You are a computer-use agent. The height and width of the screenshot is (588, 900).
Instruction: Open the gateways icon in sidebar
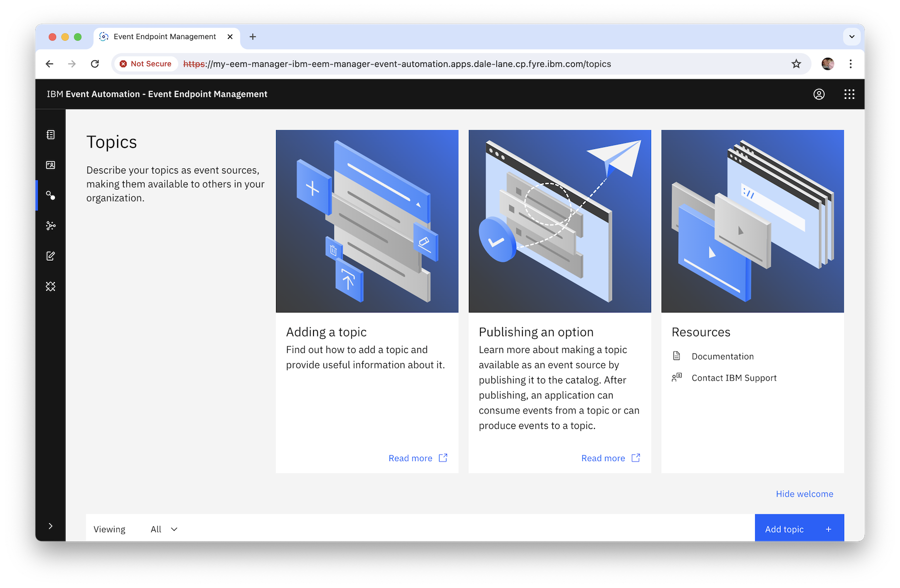pos(50,286)
